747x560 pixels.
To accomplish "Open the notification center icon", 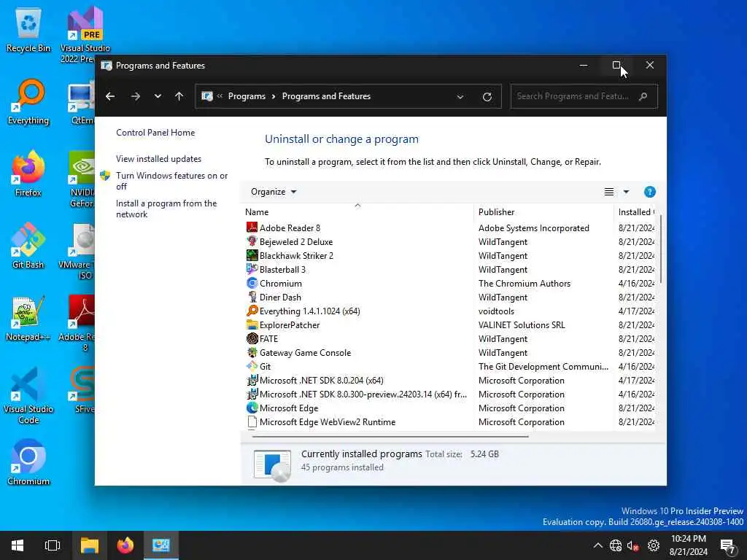I will point(727,545).
